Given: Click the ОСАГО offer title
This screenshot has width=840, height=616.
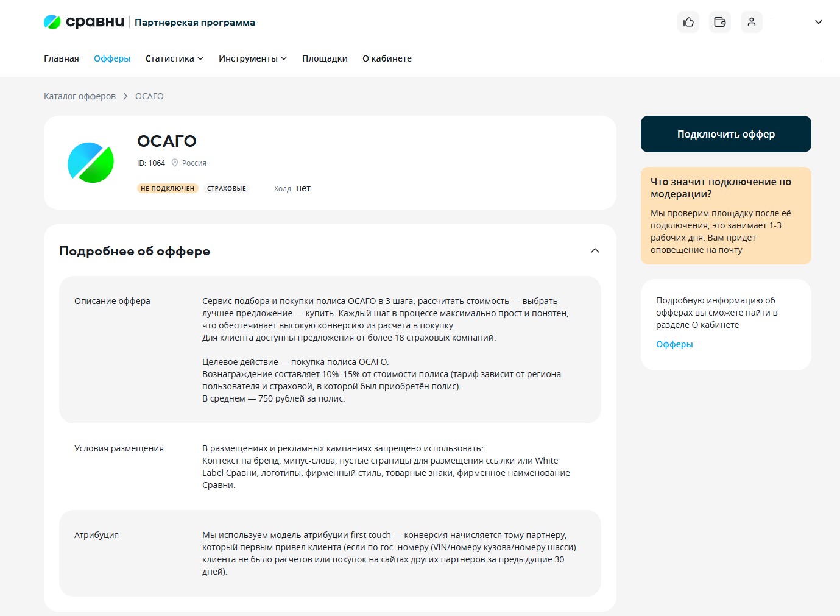Looking at the screenshot, I should point(167,141).
